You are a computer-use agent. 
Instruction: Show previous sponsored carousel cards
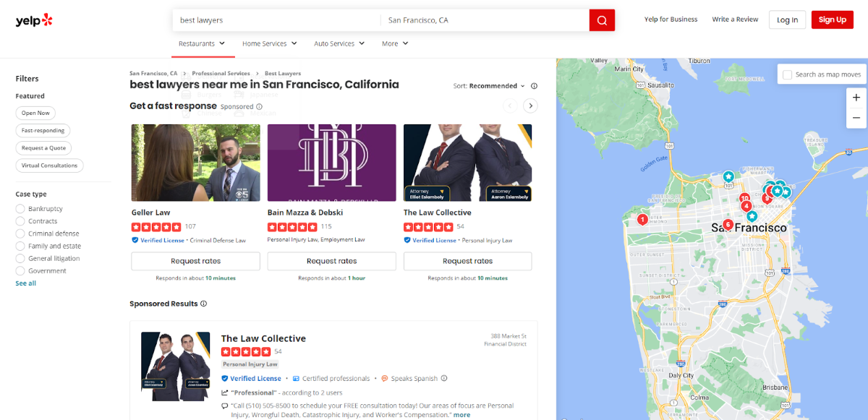click(x=510, y=106)
